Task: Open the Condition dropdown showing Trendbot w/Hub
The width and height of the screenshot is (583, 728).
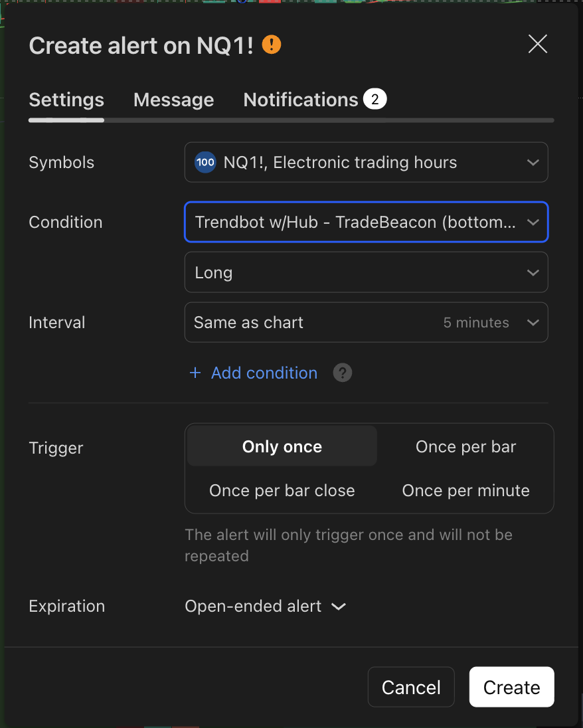Action: [366, 222]
